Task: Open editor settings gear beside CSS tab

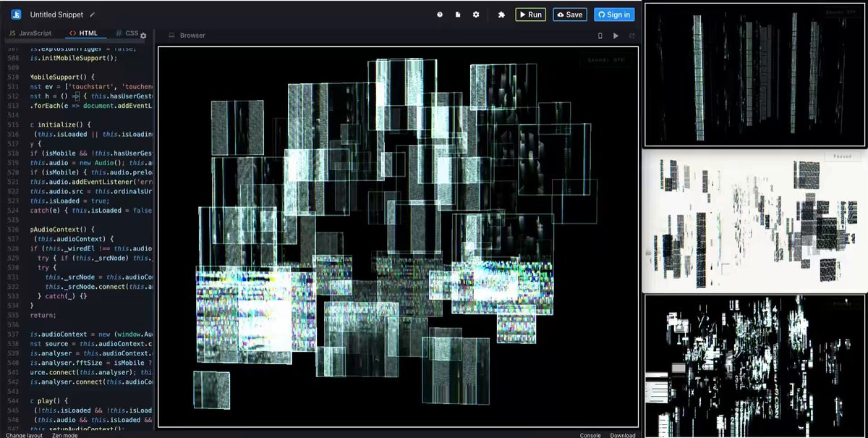Action: coord(143,35)
